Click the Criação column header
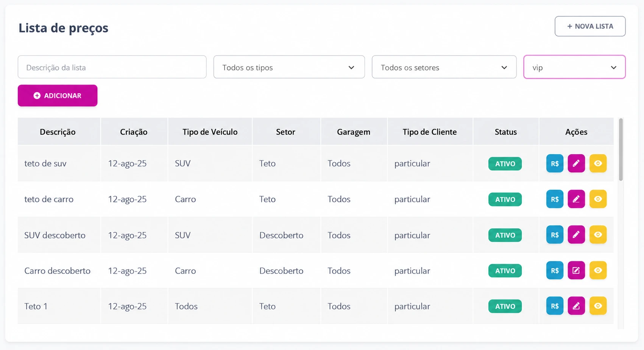Screen dimensions: 644x350 [134, 131]
